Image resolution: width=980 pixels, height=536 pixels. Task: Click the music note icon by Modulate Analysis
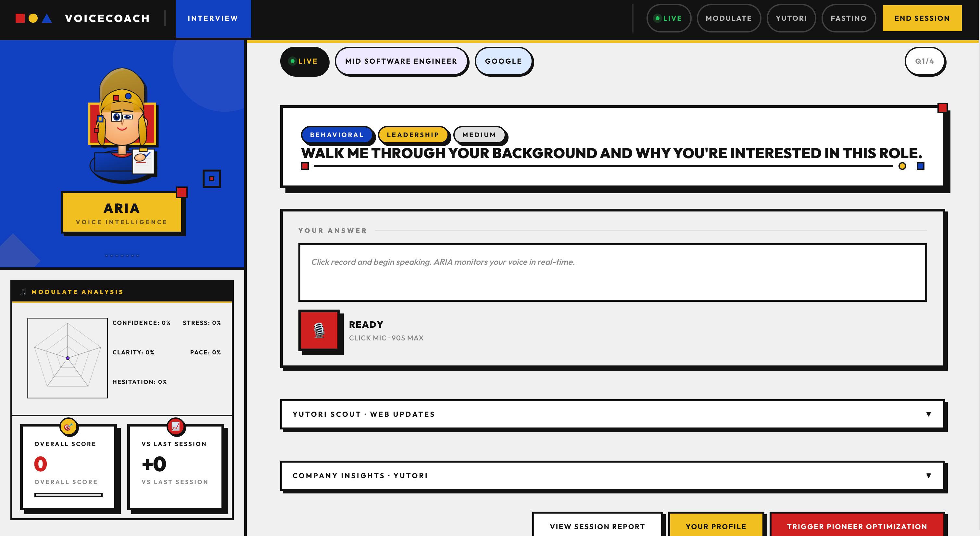(23, 292)
